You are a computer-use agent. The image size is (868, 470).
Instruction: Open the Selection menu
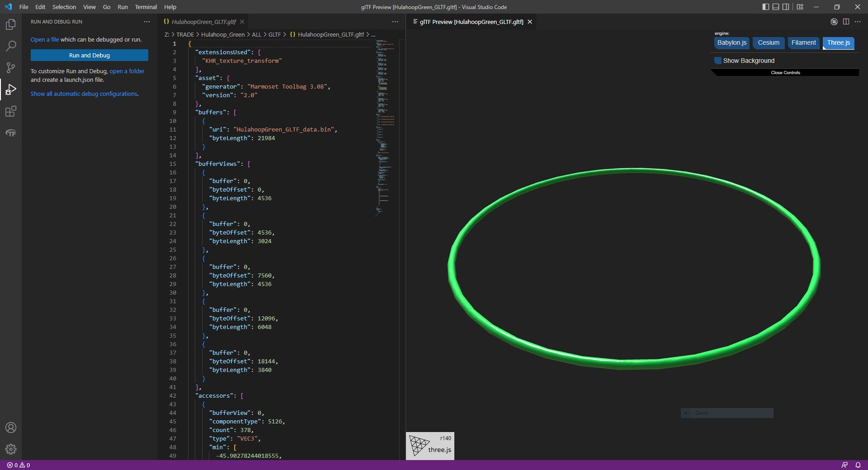point(64,7)
